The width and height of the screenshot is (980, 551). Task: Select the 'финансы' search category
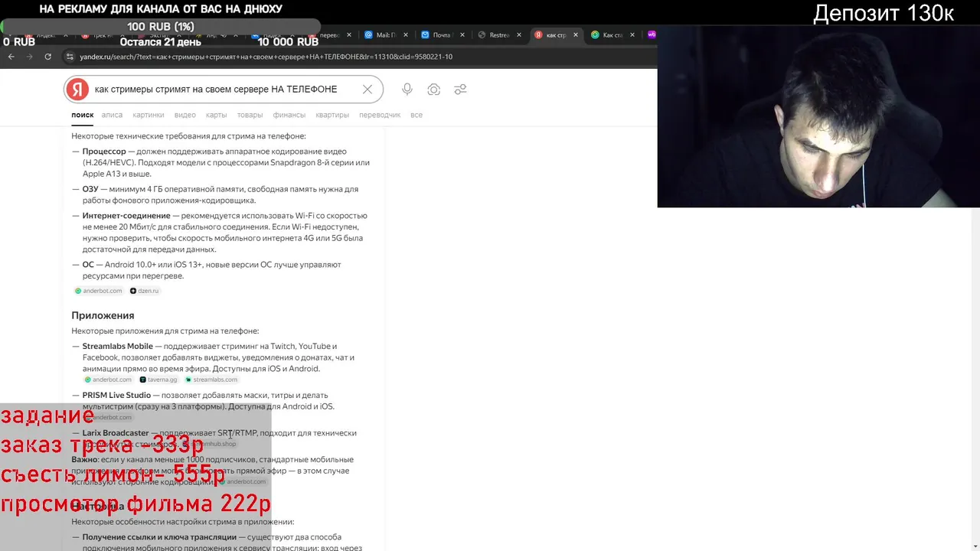tap(289, 115)
